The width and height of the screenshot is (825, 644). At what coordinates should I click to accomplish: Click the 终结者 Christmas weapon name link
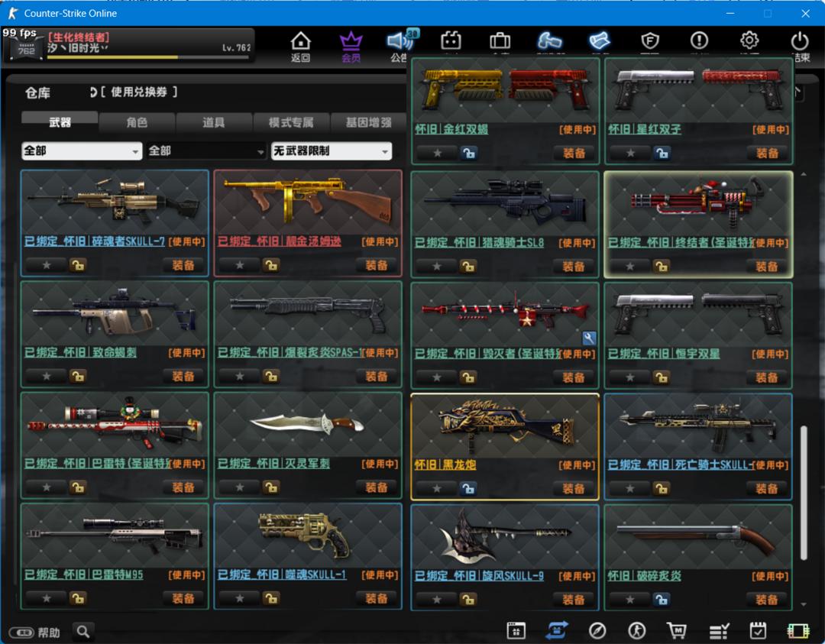[x=681, y=243]
